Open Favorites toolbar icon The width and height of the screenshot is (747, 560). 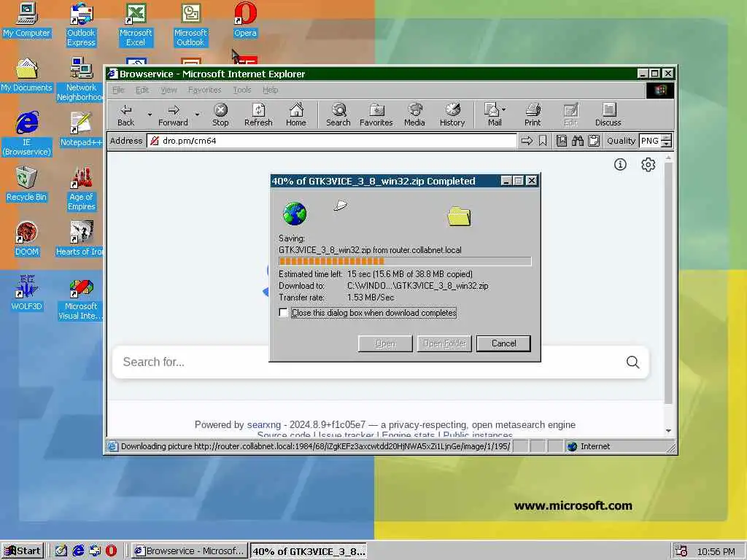376,114
